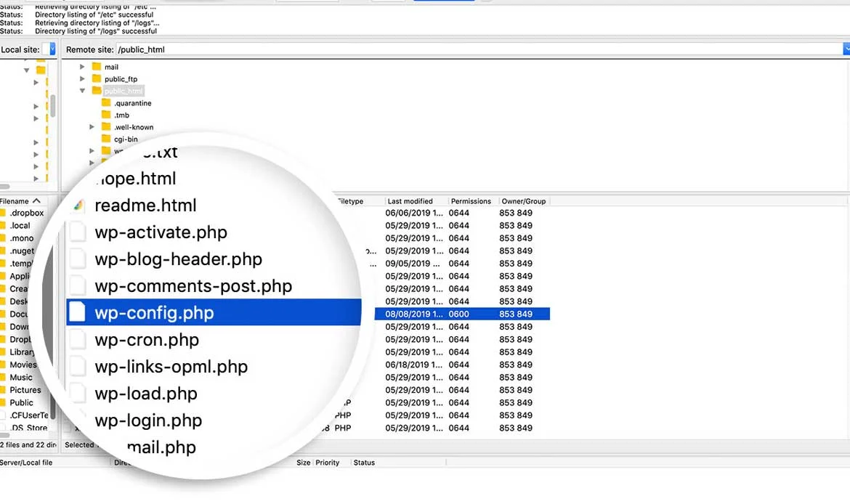The image size is (850, 504).
Task: Sort remote files by Last modified column
Action: pyautogui.click(x=410, y=201)
